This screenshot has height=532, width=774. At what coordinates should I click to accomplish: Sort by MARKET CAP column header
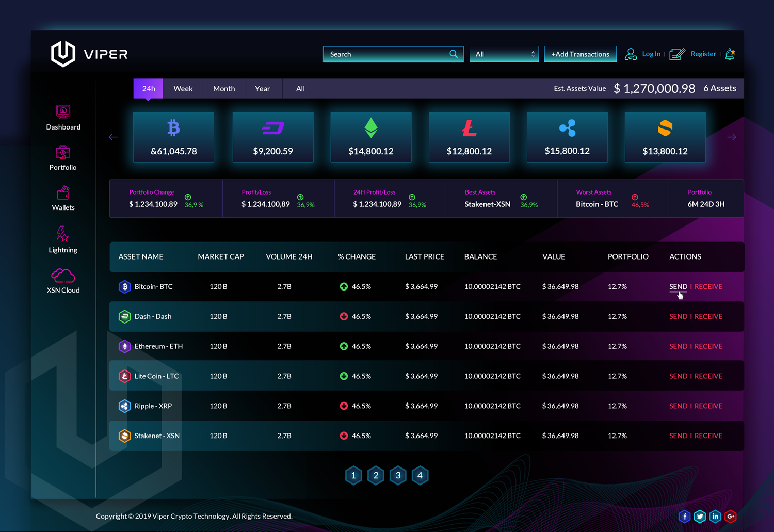click(x=221, y=256)
